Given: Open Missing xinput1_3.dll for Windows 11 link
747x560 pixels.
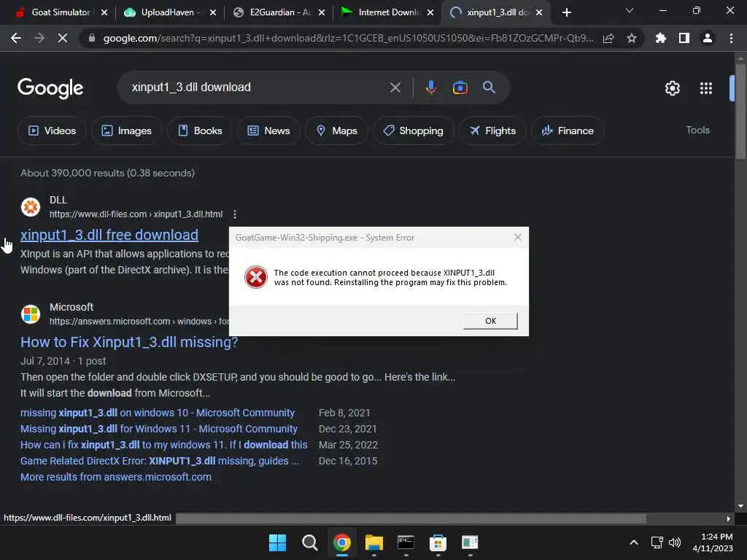Looking at the screenshot, I should [158, 429].
